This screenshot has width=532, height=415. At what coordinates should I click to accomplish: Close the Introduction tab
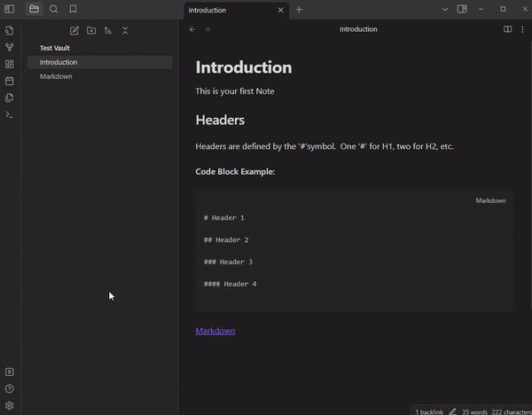[x=280, y=10]
